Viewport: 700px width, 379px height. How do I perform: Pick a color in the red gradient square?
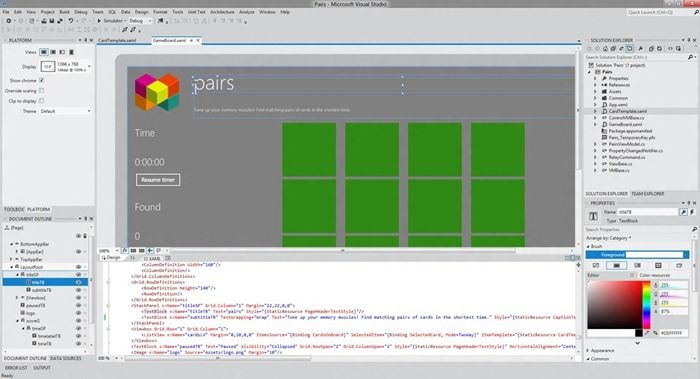pyautogui.click(x=614, y=305)
